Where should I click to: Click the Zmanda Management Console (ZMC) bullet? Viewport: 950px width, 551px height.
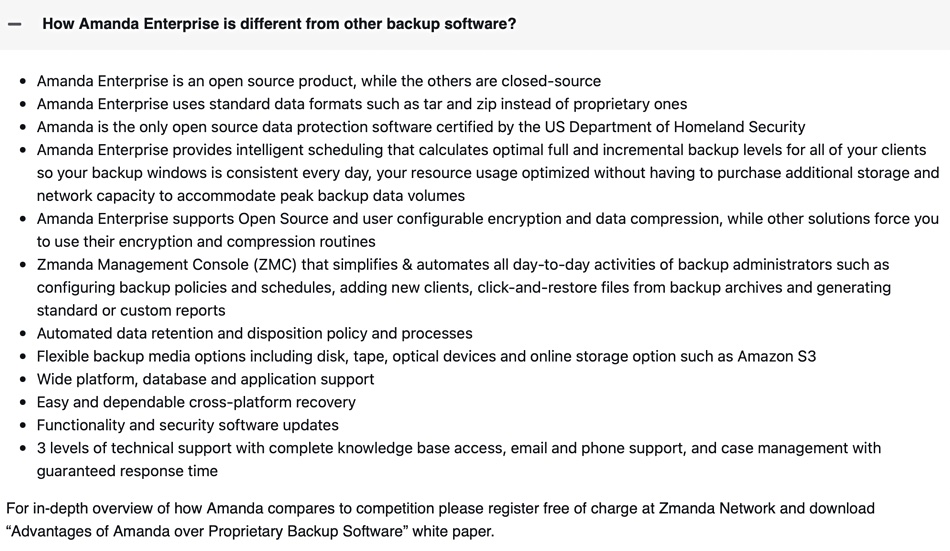(x=463, y=287)
